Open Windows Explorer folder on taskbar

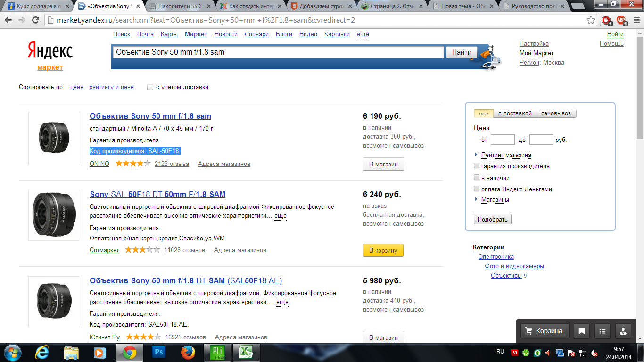71,353
